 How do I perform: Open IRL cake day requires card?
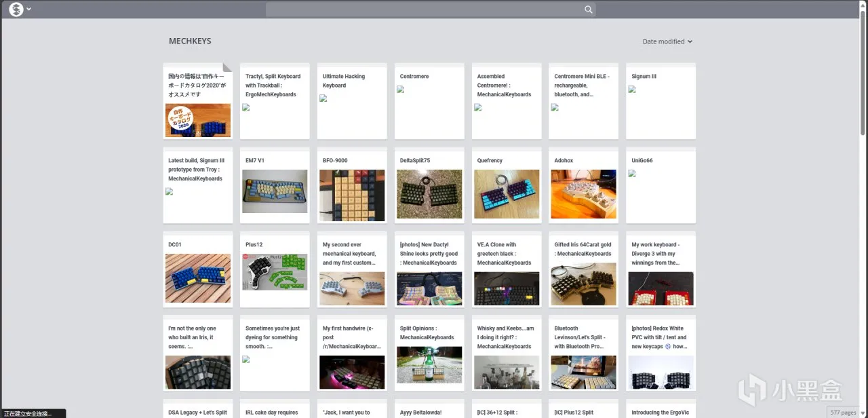pyautogui.click(x=275, y=408)
